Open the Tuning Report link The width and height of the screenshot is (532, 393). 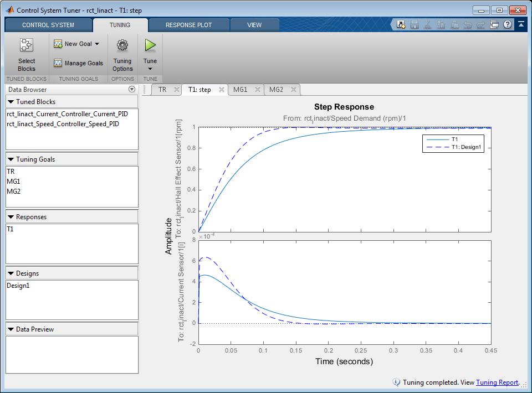[497, 382]
